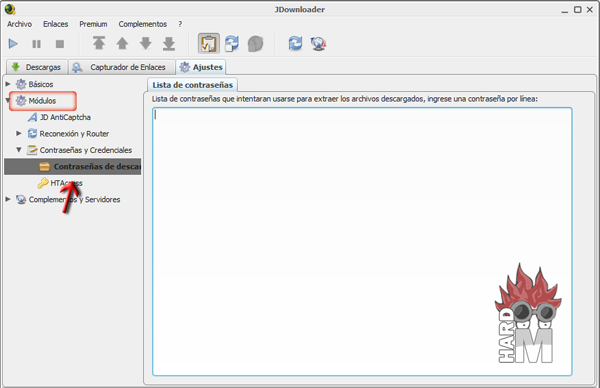Image resolution: width=600 pixels, height=388 pixels.
Task: Collapse Contraseñas y Credenciales node
Action: (19, 150)
